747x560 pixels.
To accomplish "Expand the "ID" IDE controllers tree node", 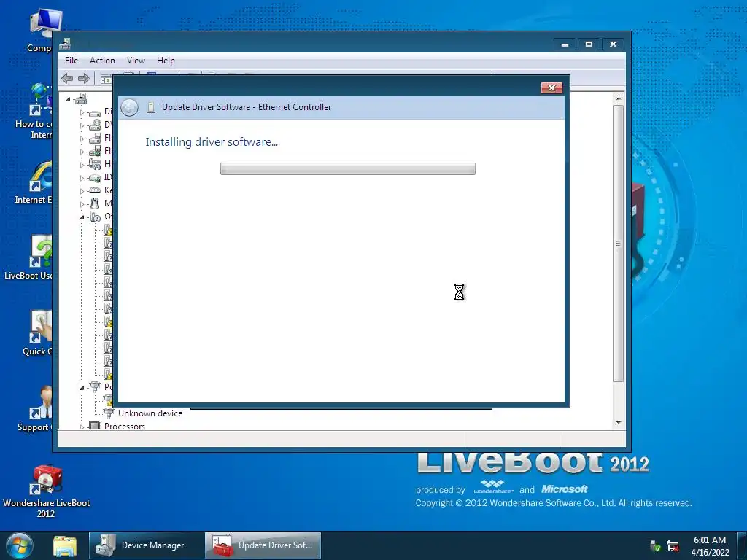I will (x=82, y=178).
